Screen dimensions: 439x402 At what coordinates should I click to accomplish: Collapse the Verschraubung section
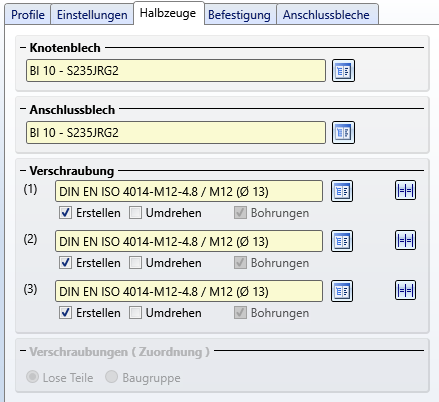pyautogui.click(x=23, y=171)
